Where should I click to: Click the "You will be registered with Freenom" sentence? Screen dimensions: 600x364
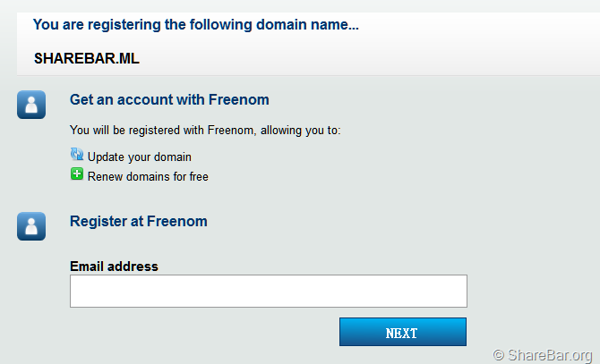click(162, 131)
